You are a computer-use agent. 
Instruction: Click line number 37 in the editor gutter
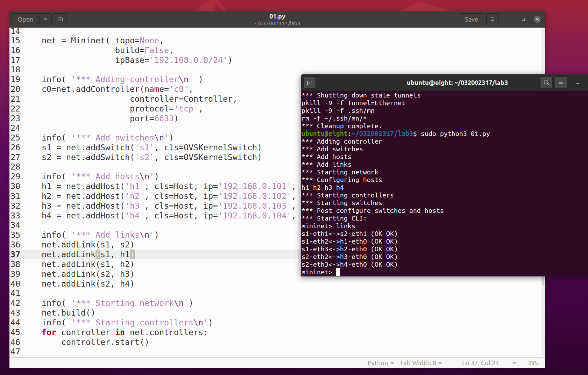click(15, 254)
